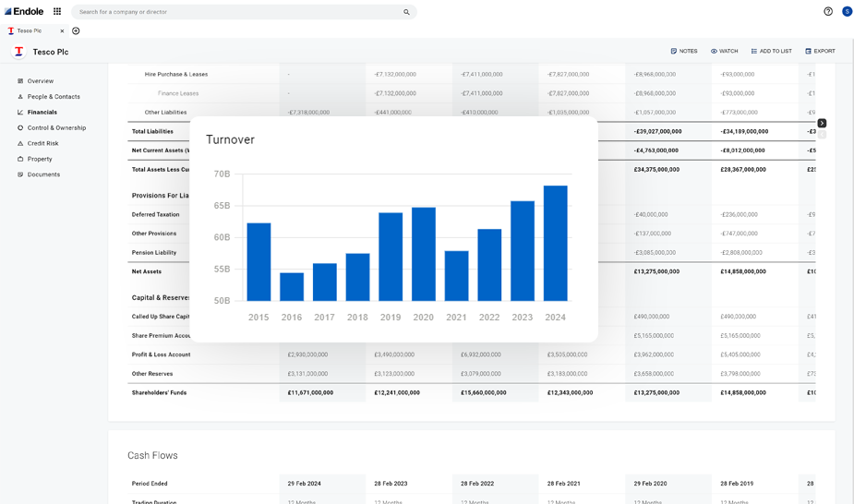854x504 pixels.
Task: Navigate to Credit Risk
Action: click(43, 144)
